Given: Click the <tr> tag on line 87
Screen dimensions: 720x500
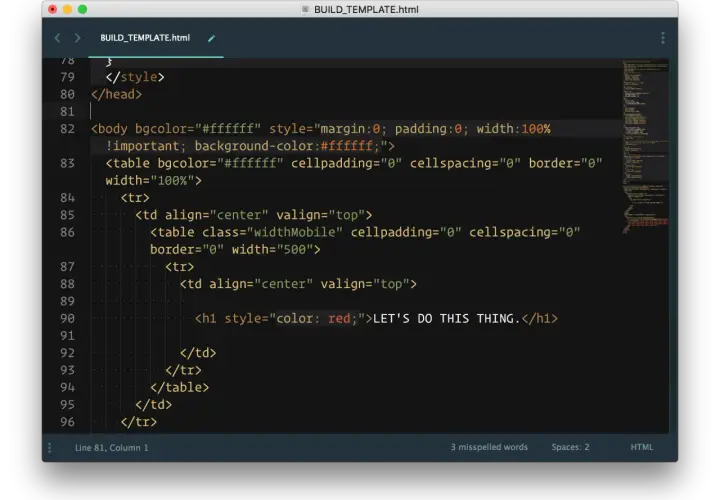Looking at the screenshot, I should 180,267.
